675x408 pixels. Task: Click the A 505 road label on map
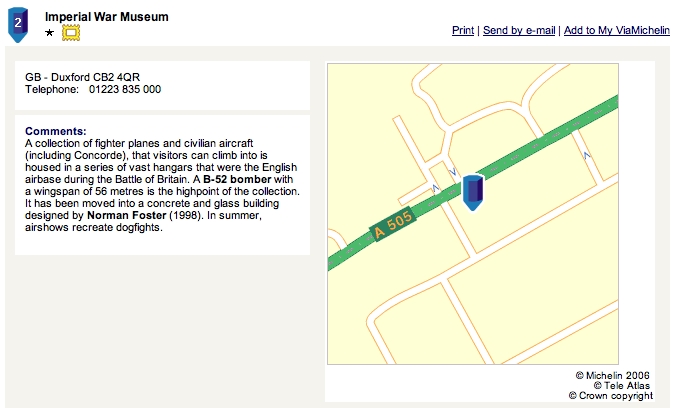point(393,224)
